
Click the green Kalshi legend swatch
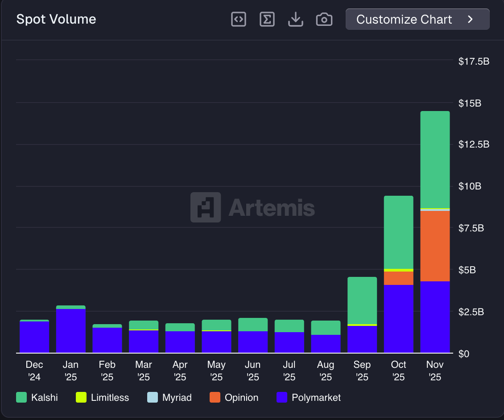21,398
